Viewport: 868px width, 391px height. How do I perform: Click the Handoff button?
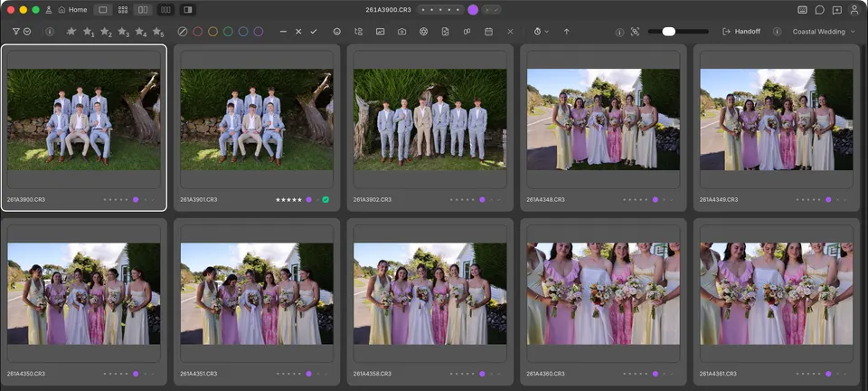[x=741, y=32]
